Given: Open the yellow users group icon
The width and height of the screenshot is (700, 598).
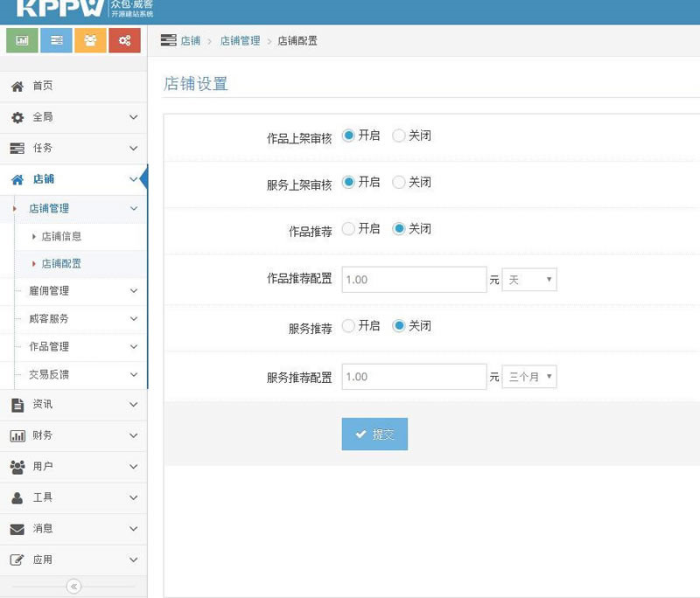Looking at the screenshot, I should point(90,39).
